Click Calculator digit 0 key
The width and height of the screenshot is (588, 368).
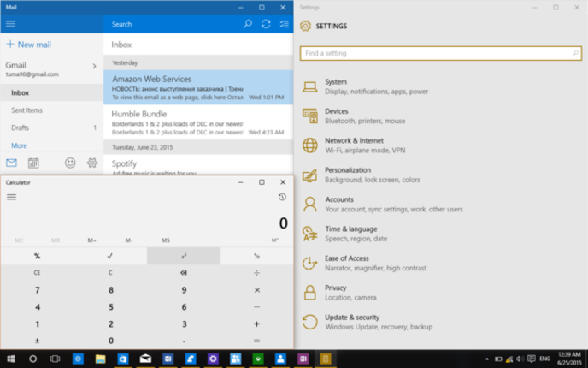click(x=110, y=341)
